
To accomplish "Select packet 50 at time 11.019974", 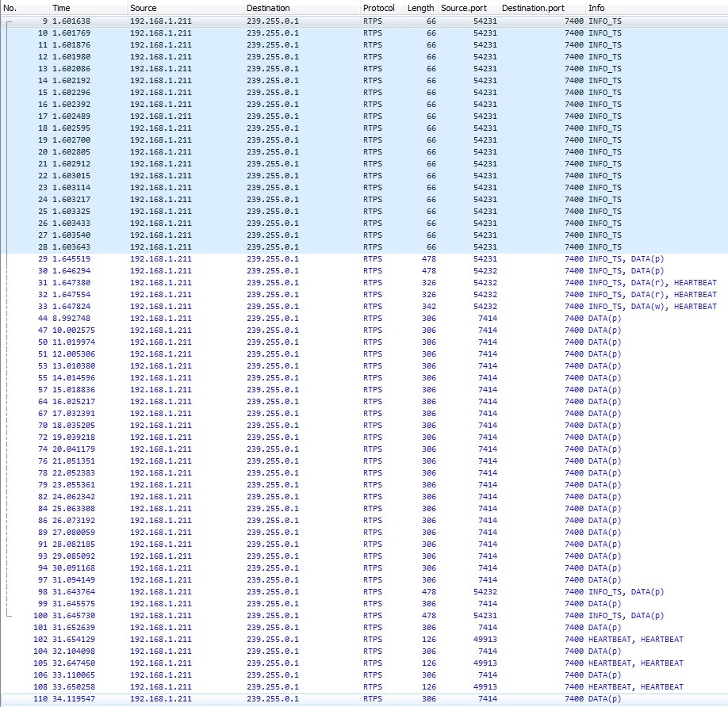I will pyautogui.click(x=364, y=342).
